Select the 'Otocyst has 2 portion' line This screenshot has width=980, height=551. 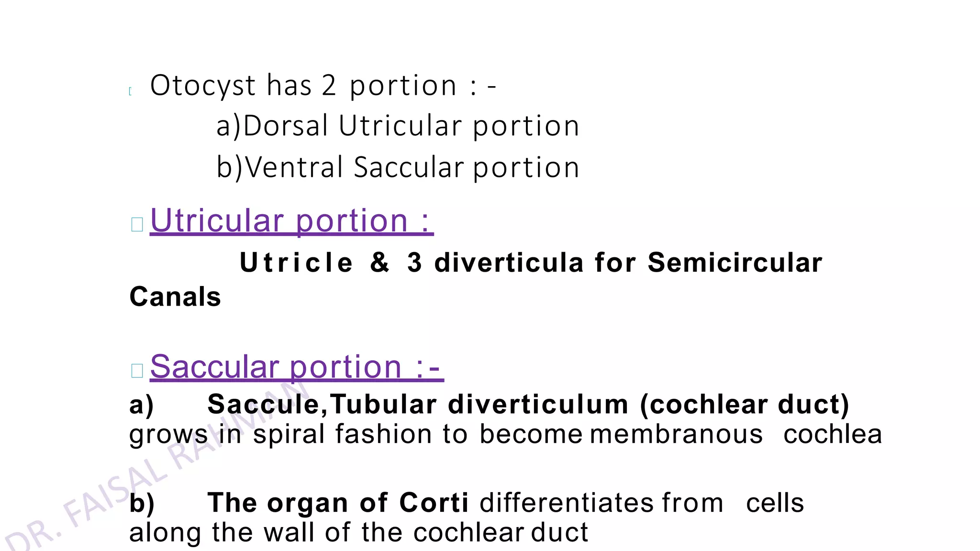click(x=323, y=86)
